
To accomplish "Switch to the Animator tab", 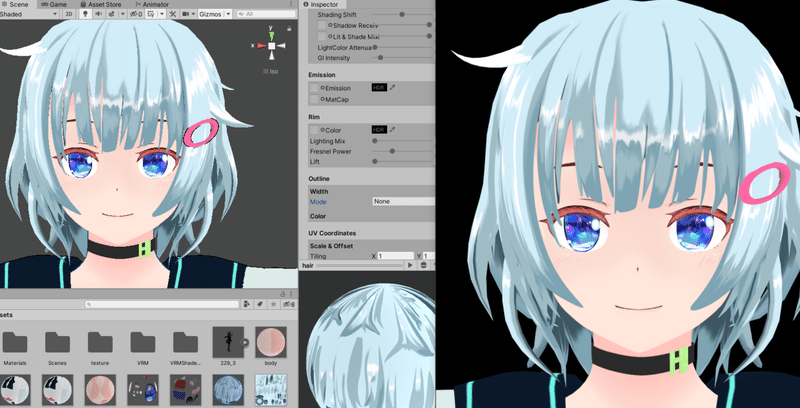I will pyautogui.click(x=152, y=4).
